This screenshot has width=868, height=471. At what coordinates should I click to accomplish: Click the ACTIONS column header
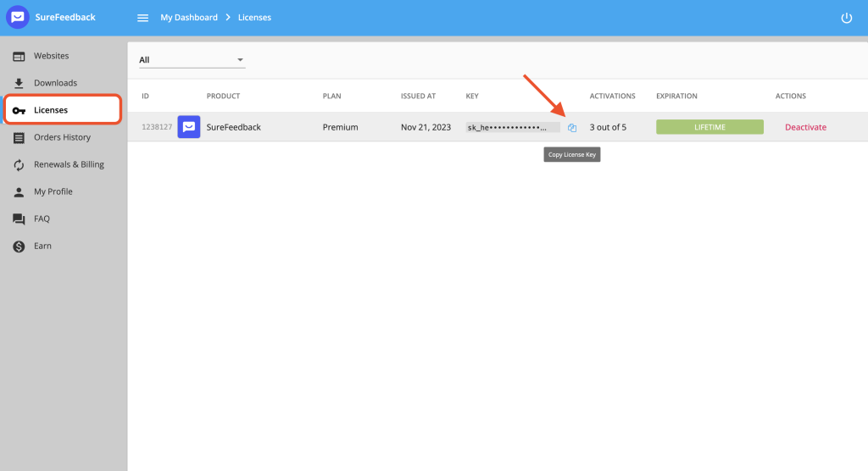click(791, 96)
